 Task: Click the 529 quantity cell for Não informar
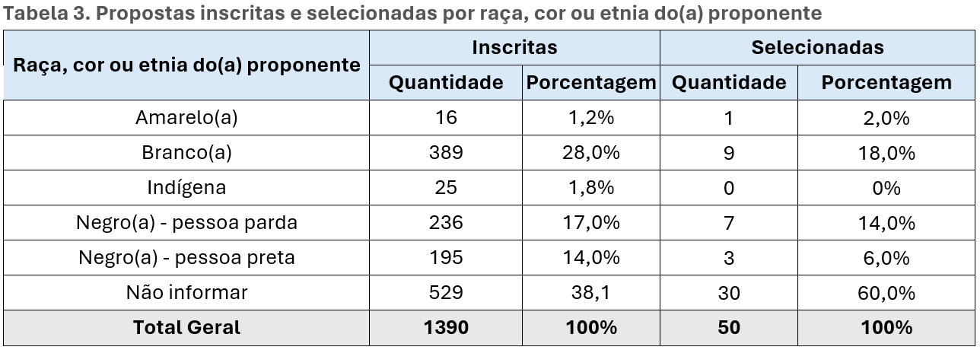pyautogui.click(x=446, y=292)
